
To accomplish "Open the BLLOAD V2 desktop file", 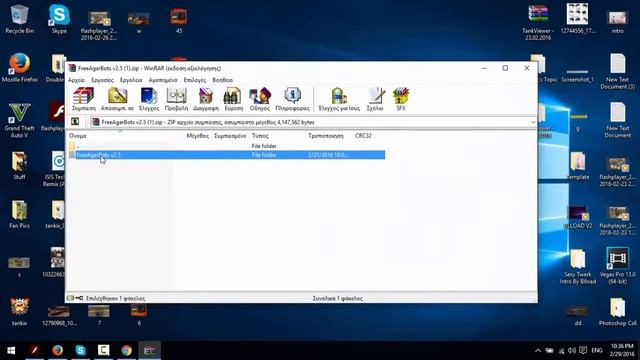I will (578, 217).
